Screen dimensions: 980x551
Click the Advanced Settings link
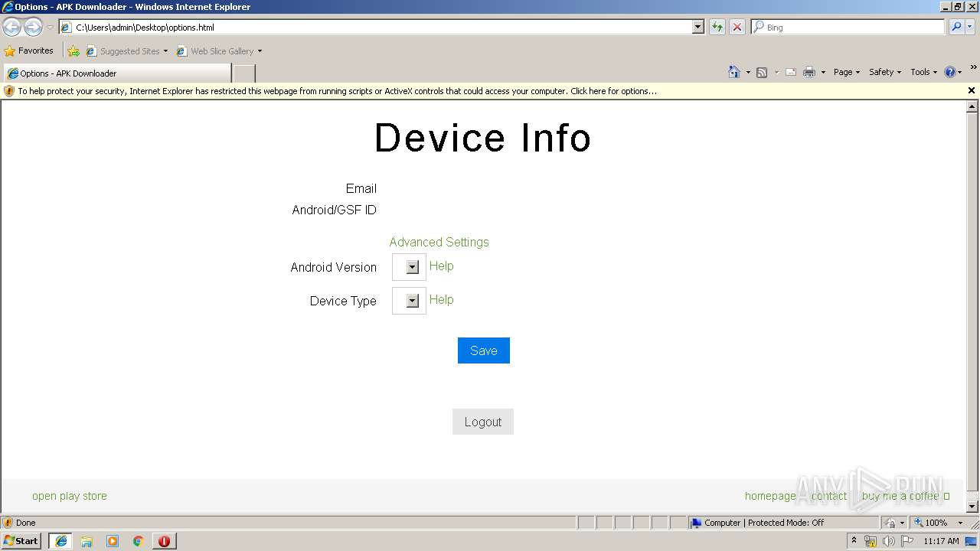pos(439,242)
